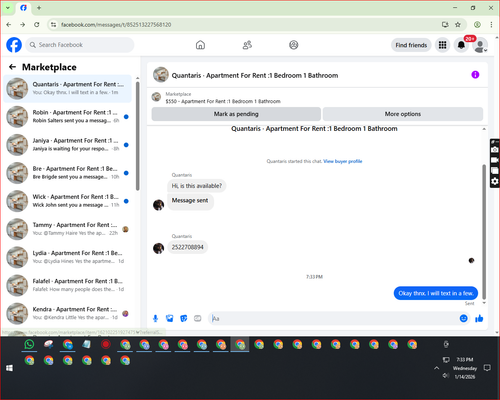Viewport: 500px width, 400px height.
Task: Click the conversation title Quantaris Apartment header
Action: pyautogui.click(x=255, y=75)
